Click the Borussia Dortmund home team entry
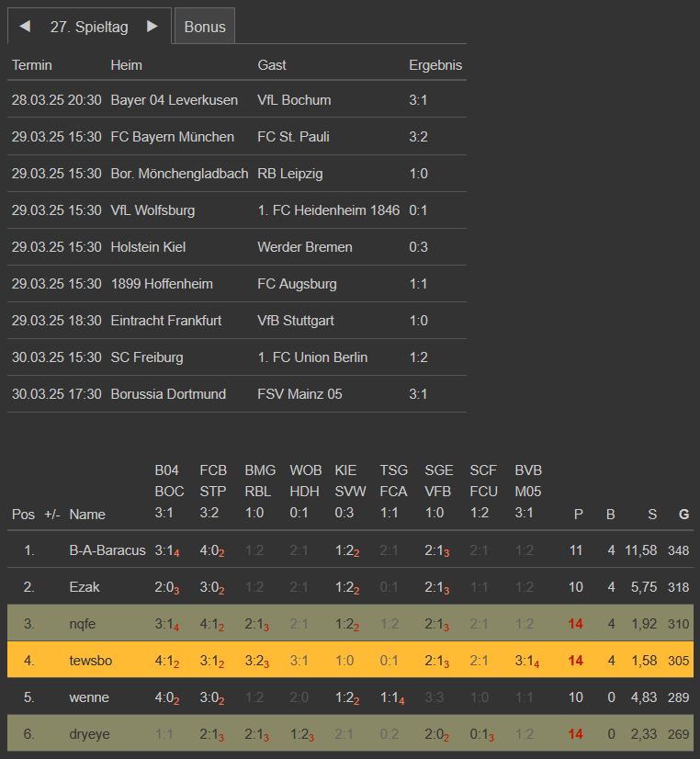 pyautogui.click(x=168, y=394)
